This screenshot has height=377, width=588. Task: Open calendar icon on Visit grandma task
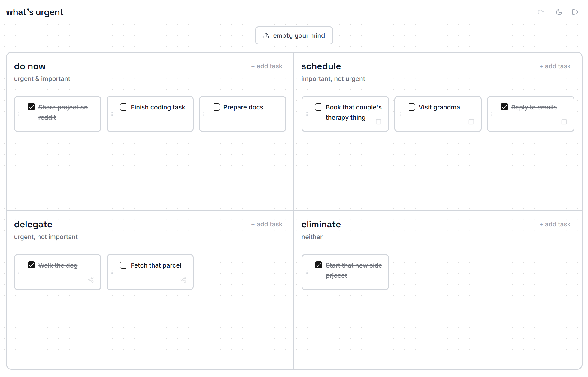point(471,122)
